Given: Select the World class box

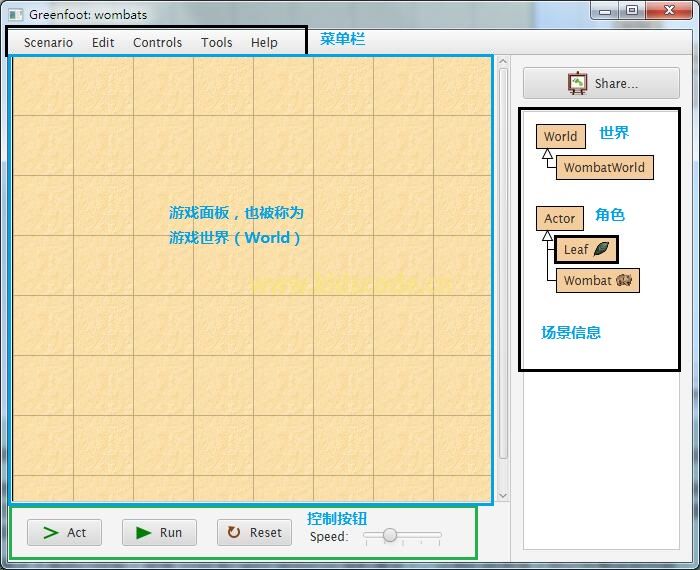Looking at the screenshot, I should (561, 136).
